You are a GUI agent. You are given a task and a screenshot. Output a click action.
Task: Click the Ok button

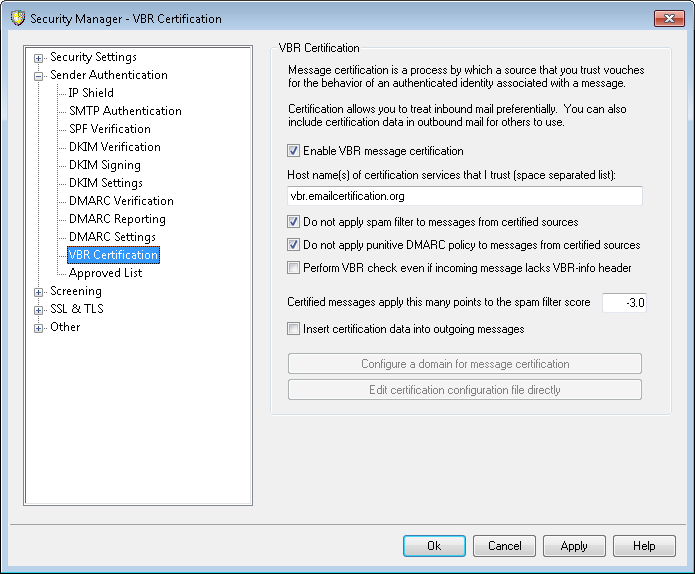[434, 546]
